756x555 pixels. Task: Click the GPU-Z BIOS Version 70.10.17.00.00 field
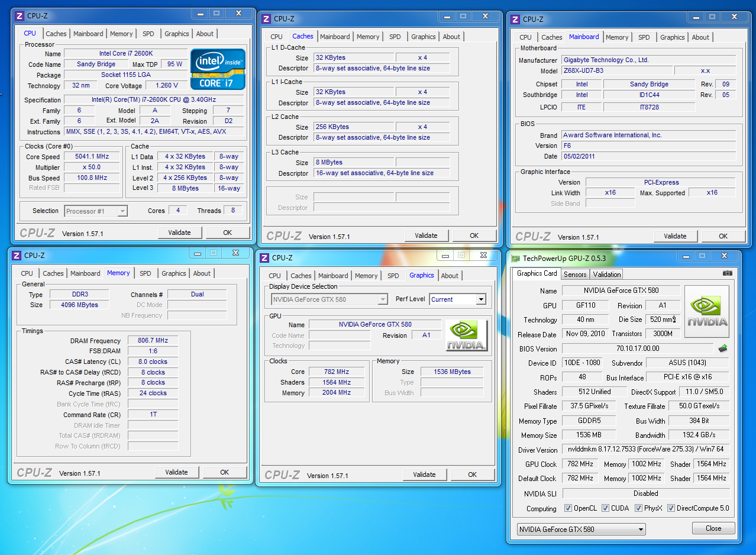click(x=637, y=349)
